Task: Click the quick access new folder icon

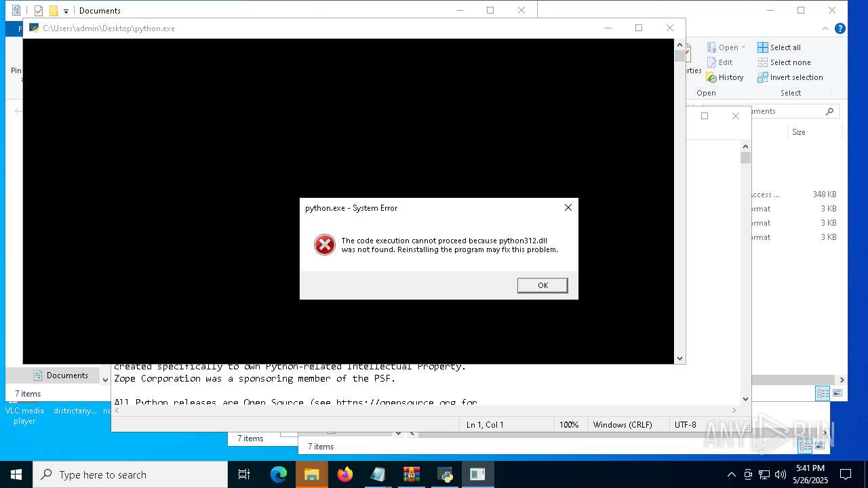Action: [54, 11]
